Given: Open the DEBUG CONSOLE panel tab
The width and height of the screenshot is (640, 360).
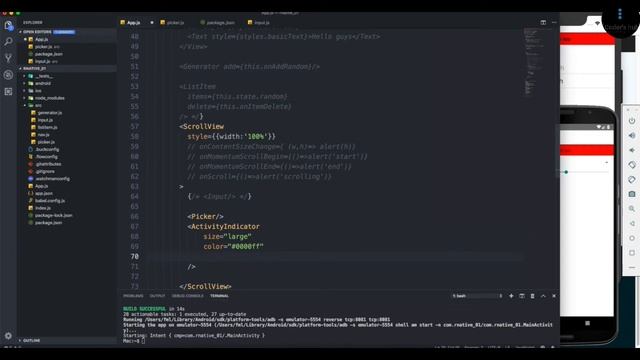Looking at the screenshot, I should (187, 296).
